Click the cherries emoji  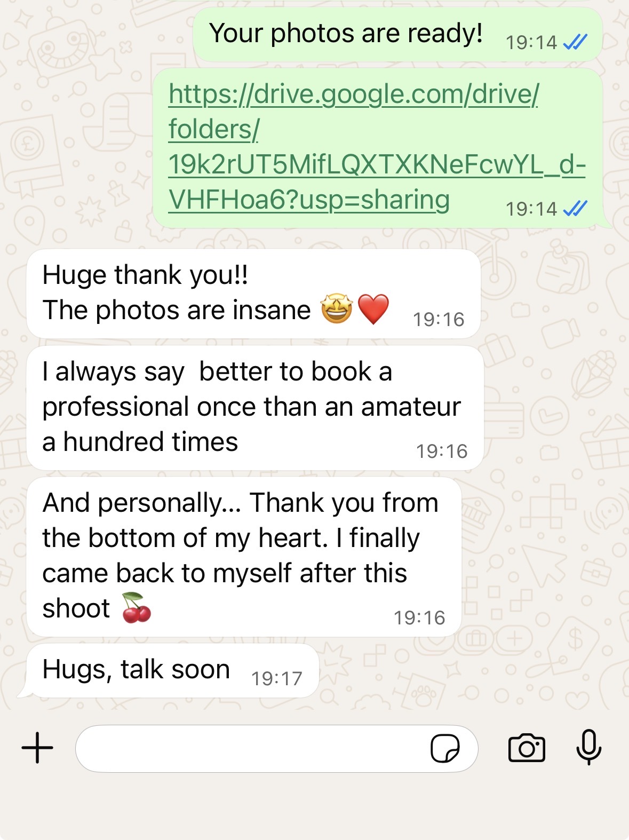click(137, 608)
